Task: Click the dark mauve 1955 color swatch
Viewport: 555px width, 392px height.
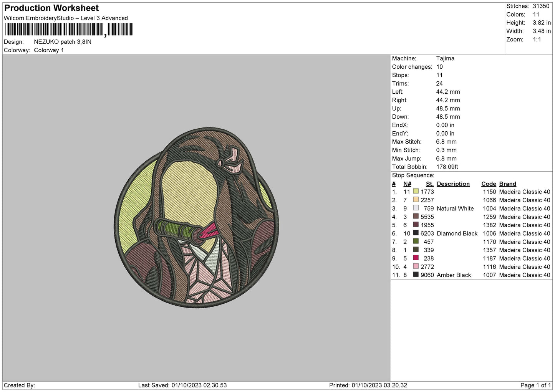Action: point(416,225)
